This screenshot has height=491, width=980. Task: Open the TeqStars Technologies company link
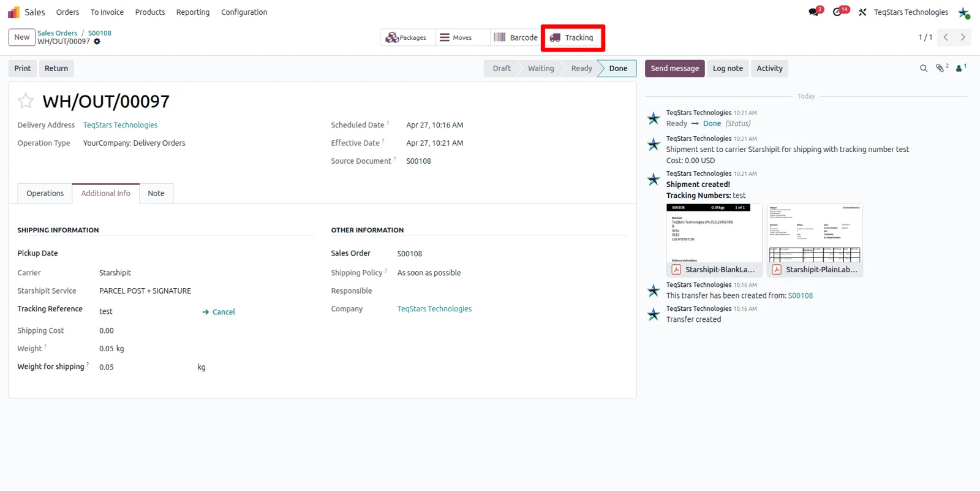[x=434, y=309]
